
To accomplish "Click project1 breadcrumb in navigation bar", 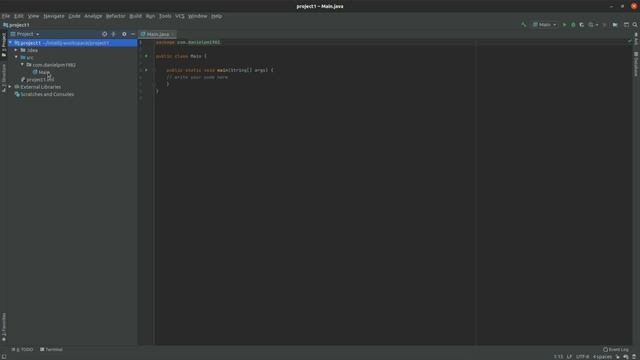I will pyautogui.click(x=16, y=25).
